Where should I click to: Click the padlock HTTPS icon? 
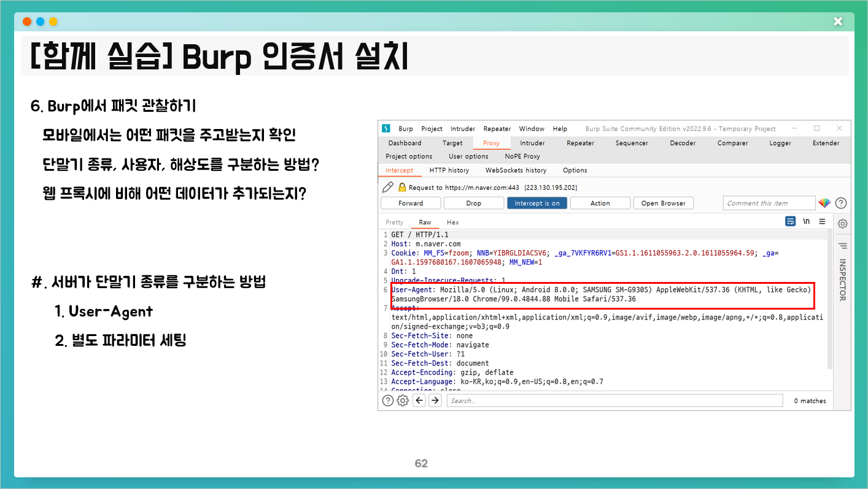click(x=402, y=187)
